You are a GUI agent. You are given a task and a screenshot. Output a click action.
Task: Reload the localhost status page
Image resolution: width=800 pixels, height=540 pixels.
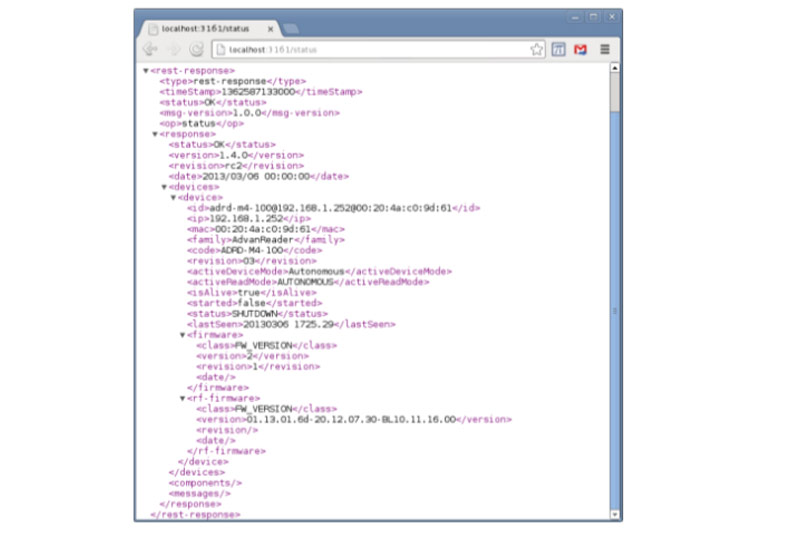point(196,50)
